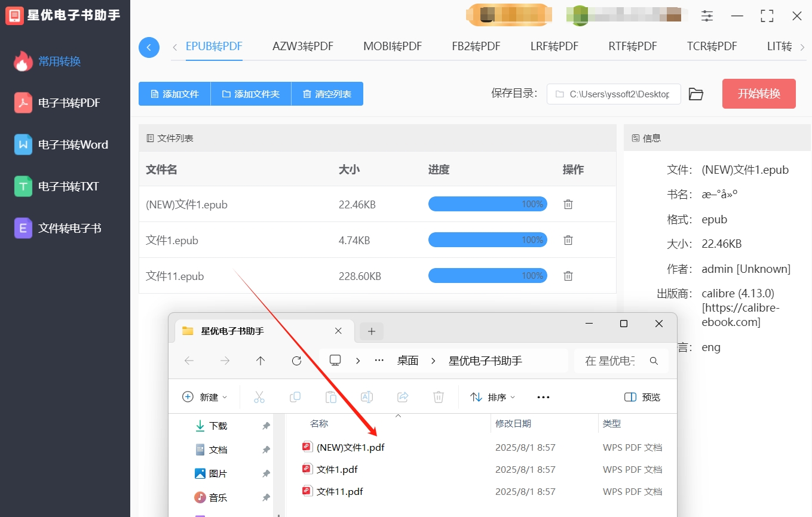Switch to the FB2转PDF tab
Image resolution: width=812 pixels, height=517 pixels.
(x=476, y=47)
